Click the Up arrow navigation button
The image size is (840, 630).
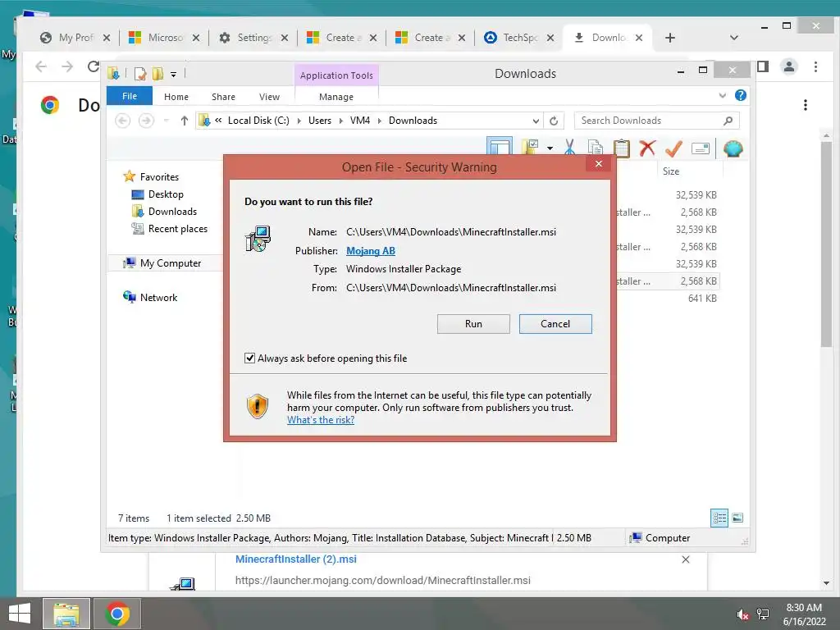pyautogui.click(x=185, y=121)
